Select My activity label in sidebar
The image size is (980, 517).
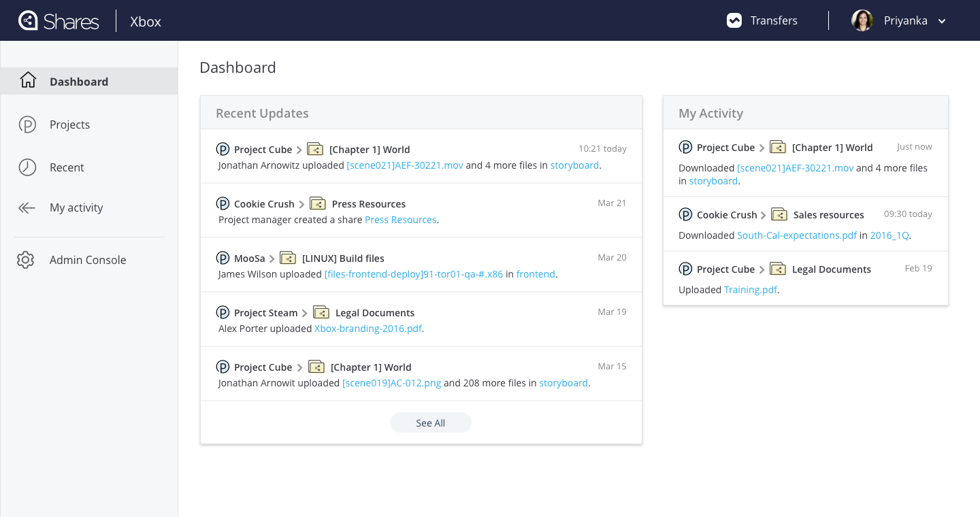click(76, 207)
